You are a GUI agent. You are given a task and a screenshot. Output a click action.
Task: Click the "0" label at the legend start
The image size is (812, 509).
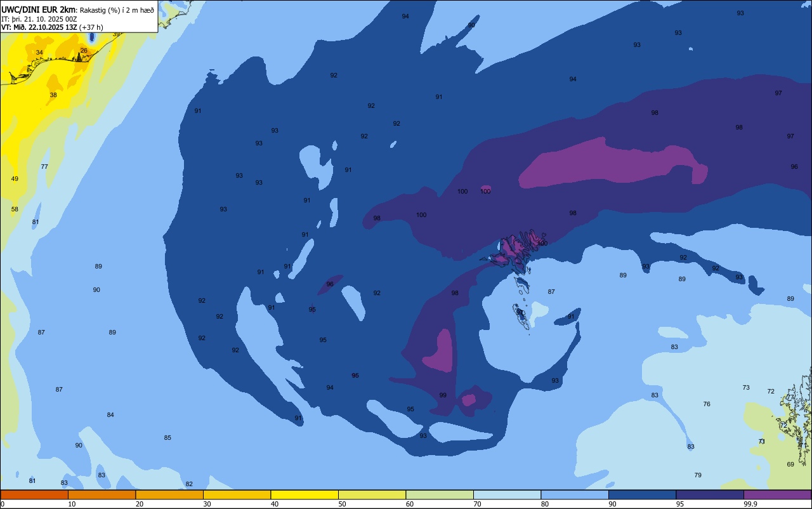tap(3, 504)
